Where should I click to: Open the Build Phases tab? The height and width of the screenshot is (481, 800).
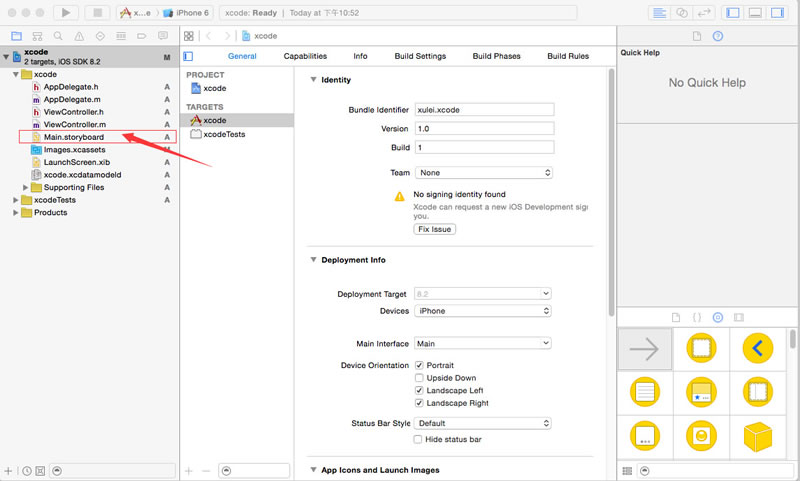(x=496, y=56)
